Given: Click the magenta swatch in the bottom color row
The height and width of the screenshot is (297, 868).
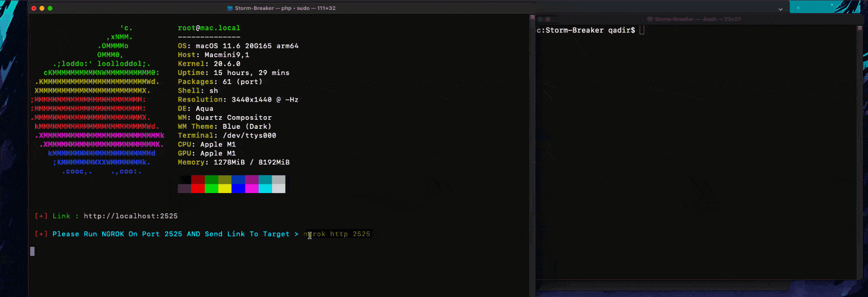Looking at the screenshot, I should pos(252,189).
